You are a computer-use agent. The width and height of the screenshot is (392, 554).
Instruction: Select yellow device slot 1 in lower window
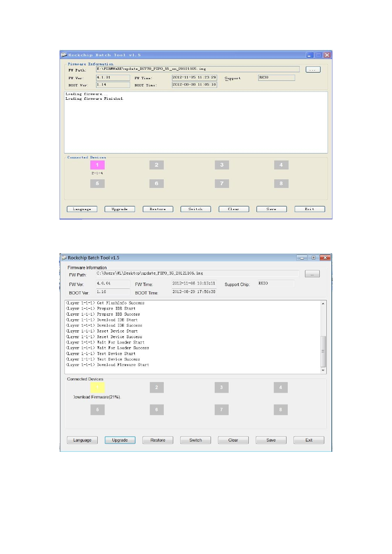point(97,387)
